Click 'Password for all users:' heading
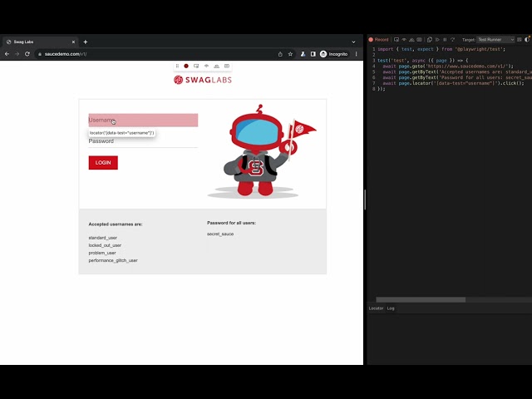Screen dimensions: 532x399 coord(231,223)
